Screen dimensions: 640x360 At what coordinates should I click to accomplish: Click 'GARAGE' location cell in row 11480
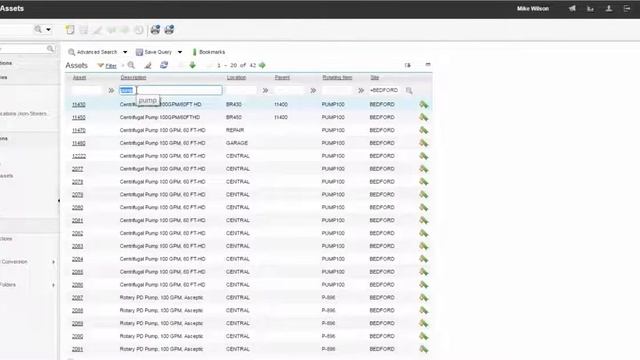[x=237, y=143]
